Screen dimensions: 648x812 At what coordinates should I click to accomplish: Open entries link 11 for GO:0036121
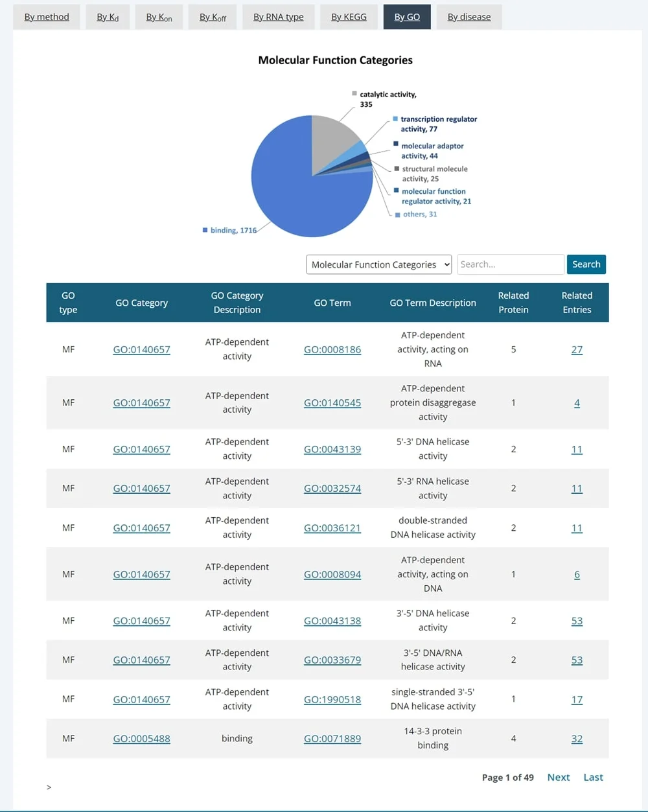(577, 528)
